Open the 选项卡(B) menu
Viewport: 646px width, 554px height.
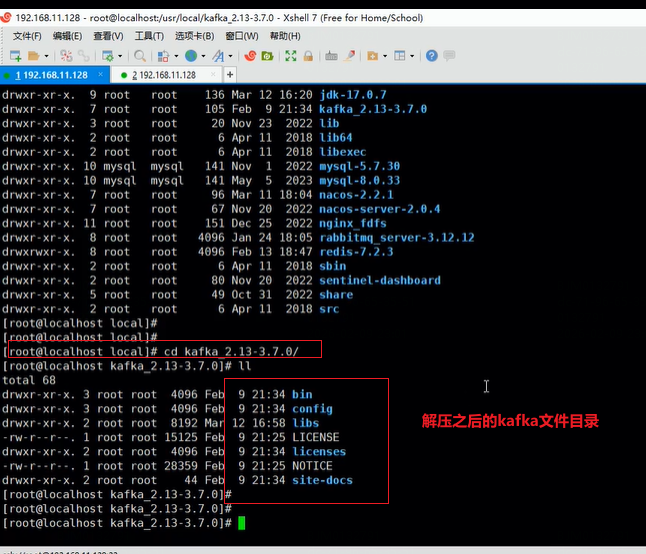pos(194,36)
